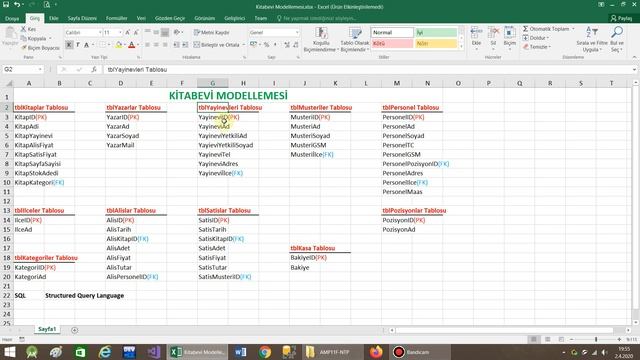640x360 pixels.
Task: Open the font color dropdown arrow
Action: pos(138,45)
